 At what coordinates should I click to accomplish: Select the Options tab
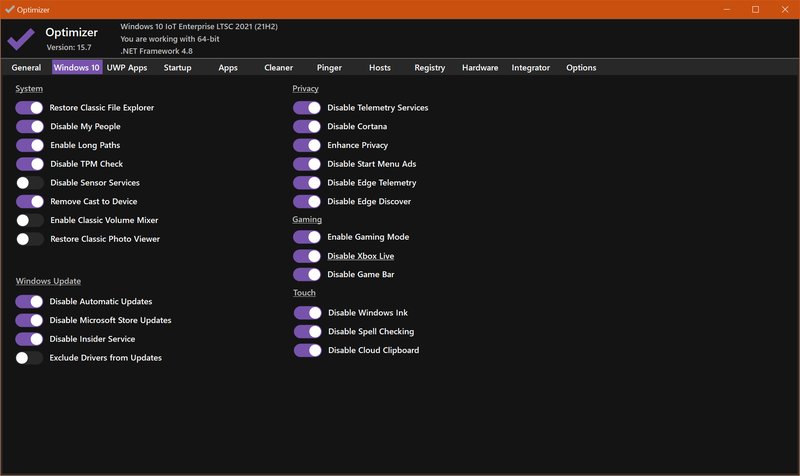(x=581, y=68)
